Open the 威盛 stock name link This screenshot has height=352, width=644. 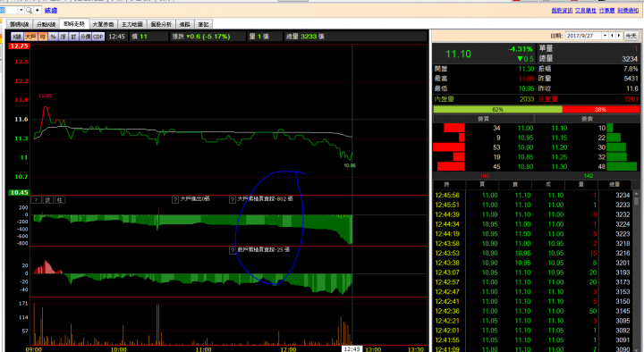coord(51,11)
